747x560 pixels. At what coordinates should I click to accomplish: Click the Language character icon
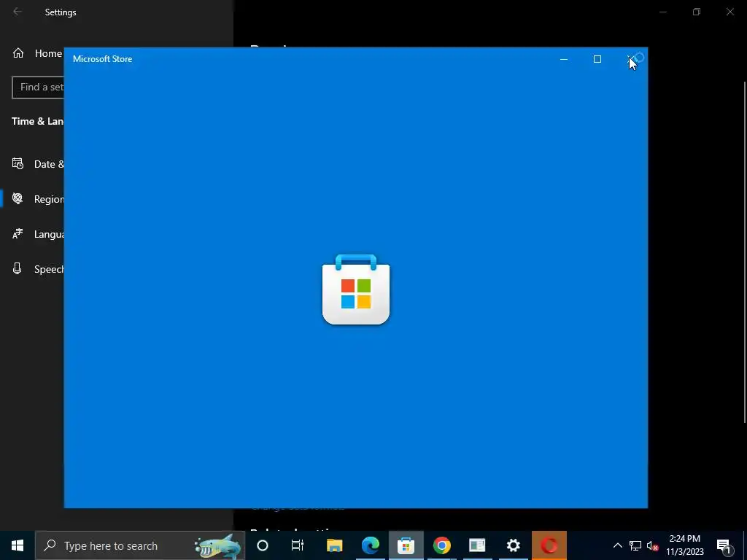coord(18,234)
